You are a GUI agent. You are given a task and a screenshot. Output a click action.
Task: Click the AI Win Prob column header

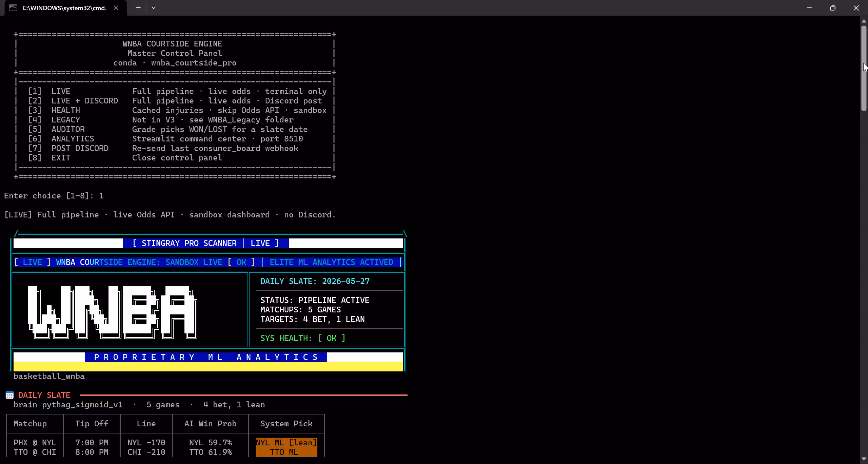pyautogui.click(x=211, y=424)
